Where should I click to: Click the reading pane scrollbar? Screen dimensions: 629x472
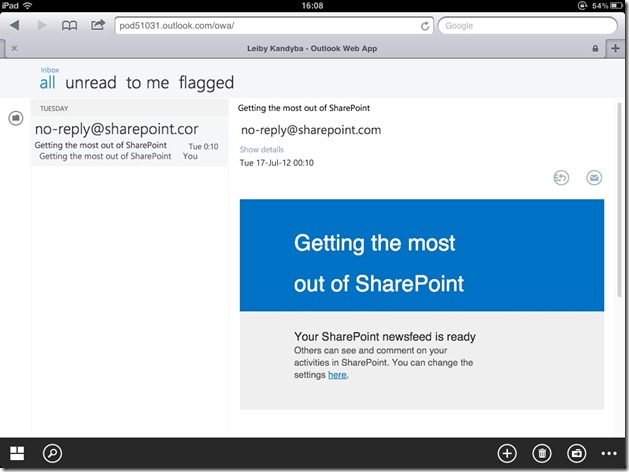619,199
